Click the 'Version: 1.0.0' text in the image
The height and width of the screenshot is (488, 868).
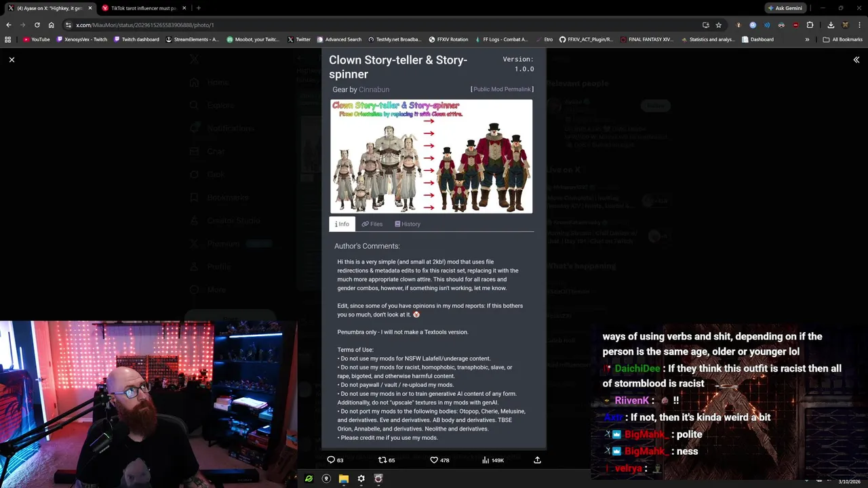click(518, 64)
